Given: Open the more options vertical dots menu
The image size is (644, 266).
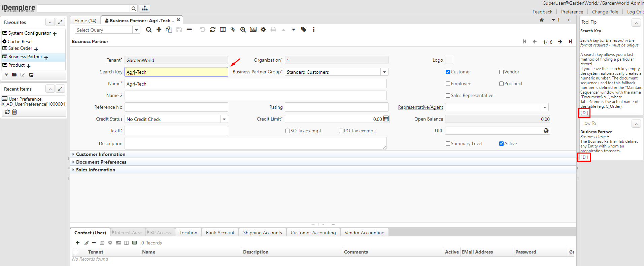Looking at the screenshot, I should pyautogui.click(x=314, y=30).
